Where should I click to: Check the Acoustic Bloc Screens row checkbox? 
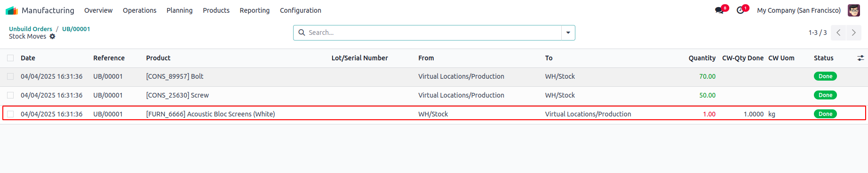[x=10, y=114]
